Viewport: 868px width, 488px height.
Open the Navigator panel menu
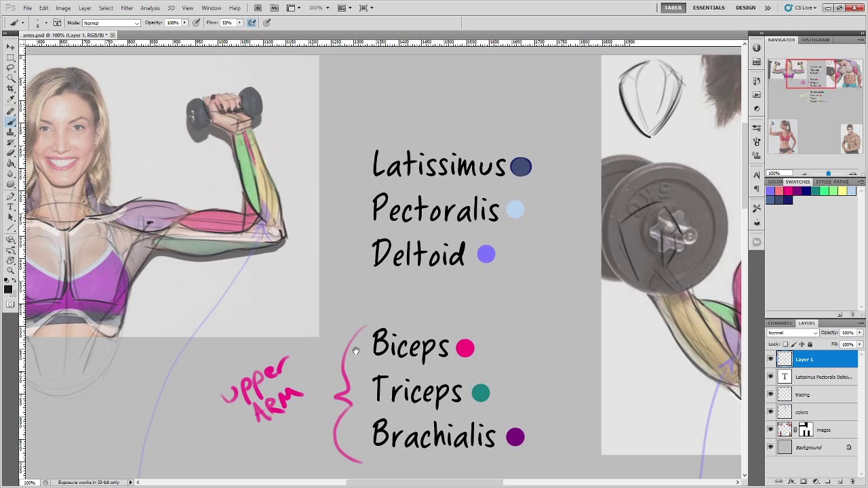[x=861, y=40]
